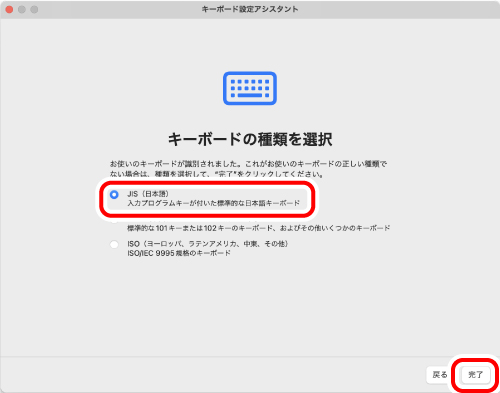Select the JIS (日本語) radio button
The height and width of the screenshot is (393, 500).
pos(114,194)
